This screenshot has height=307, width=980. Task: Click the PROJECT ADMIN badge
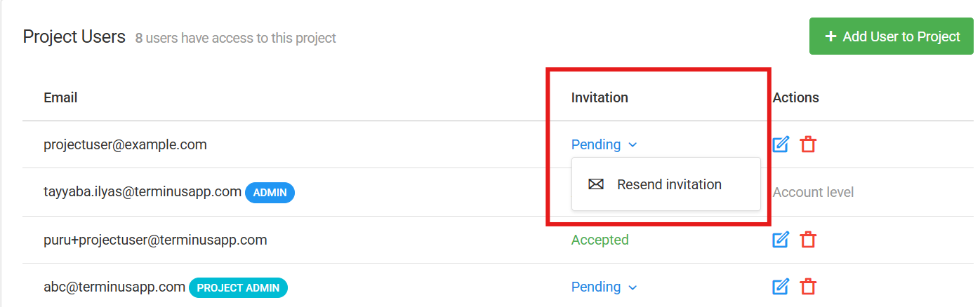pyautogui.click(x=238, y=287)
